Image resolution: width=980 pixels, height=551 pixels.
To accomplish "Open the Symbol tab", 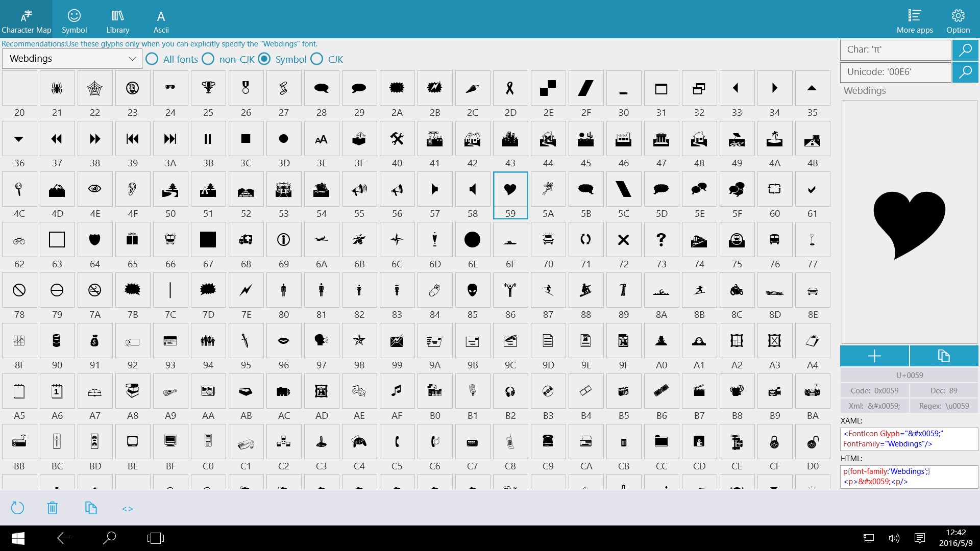I will [75, 20].
